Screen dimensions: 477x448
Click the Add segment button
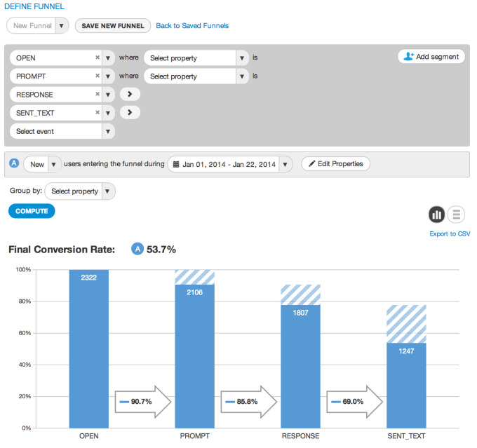point(431,57)
